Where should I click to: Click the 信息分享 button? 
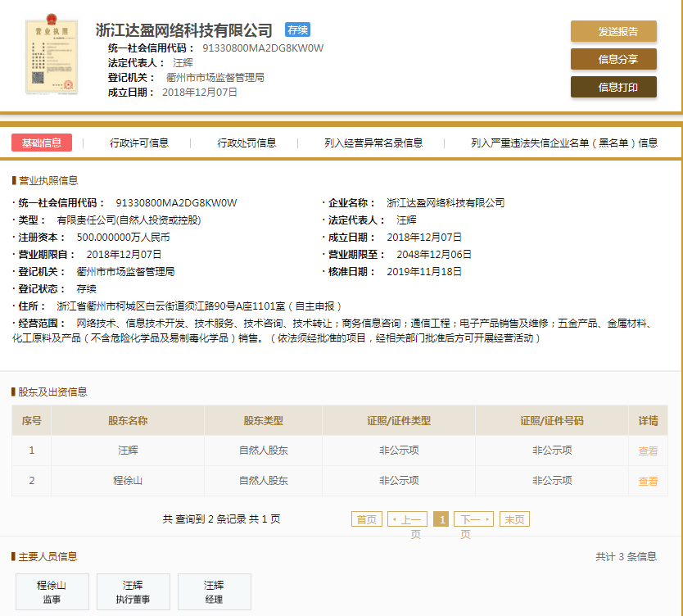[x=613, y=59]
